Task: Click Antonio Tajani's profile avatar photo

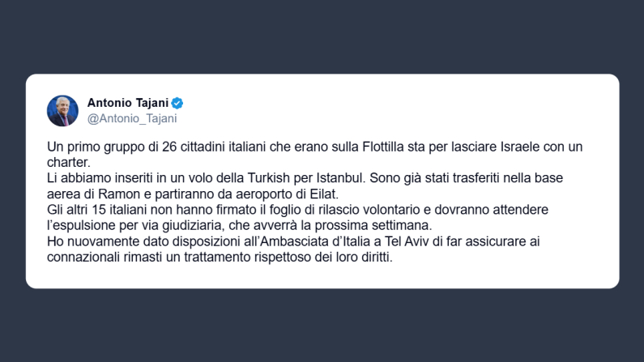Action: click(x=62, y=111)
